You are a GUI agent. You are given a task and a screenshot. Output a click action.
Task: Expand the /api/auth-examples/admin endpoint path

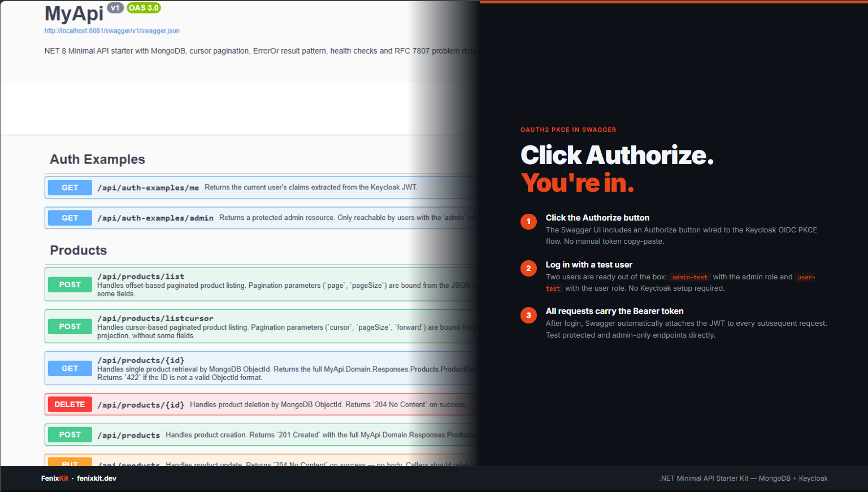(155, 218)
